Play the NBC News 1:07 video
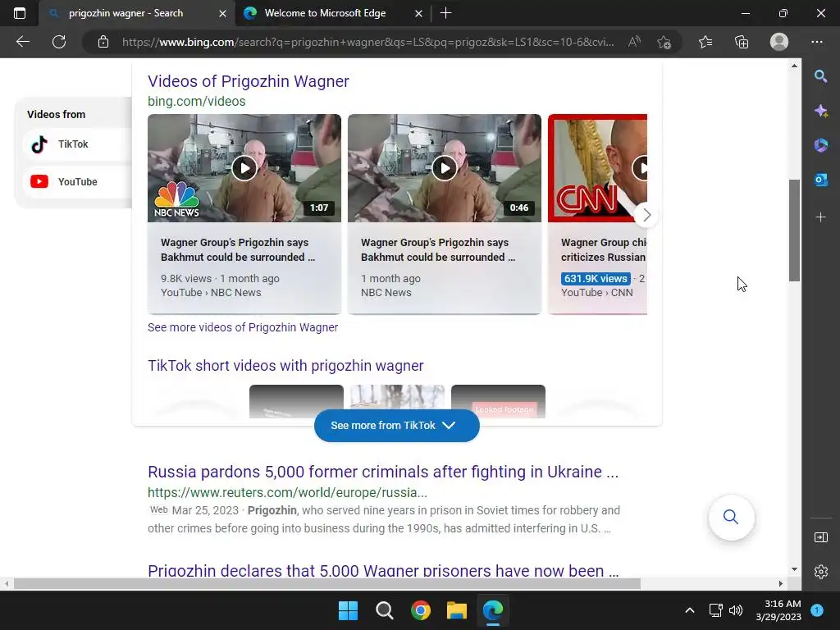Screen dimensions: 840x630 (244, 168)
